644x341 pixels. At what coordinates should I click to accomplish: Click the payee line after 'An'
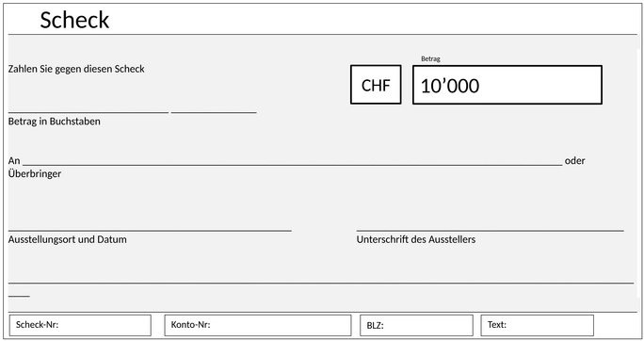click(293, 165)
